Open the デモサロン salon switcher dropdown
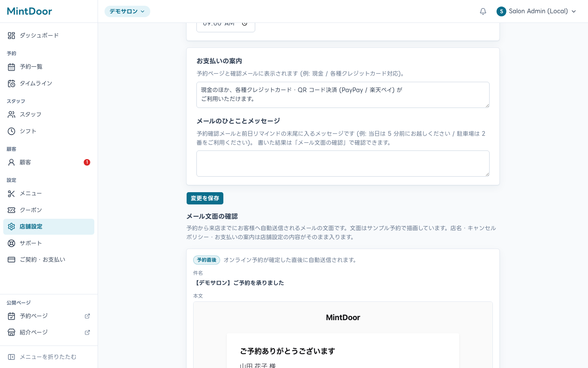The image size is (588, 368). click(x=127, y=11)
